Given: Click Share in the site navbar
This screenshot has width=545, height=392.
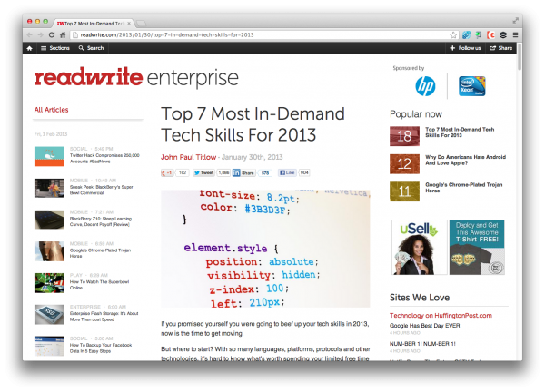Looking at the screenshot, I should 500,48.
